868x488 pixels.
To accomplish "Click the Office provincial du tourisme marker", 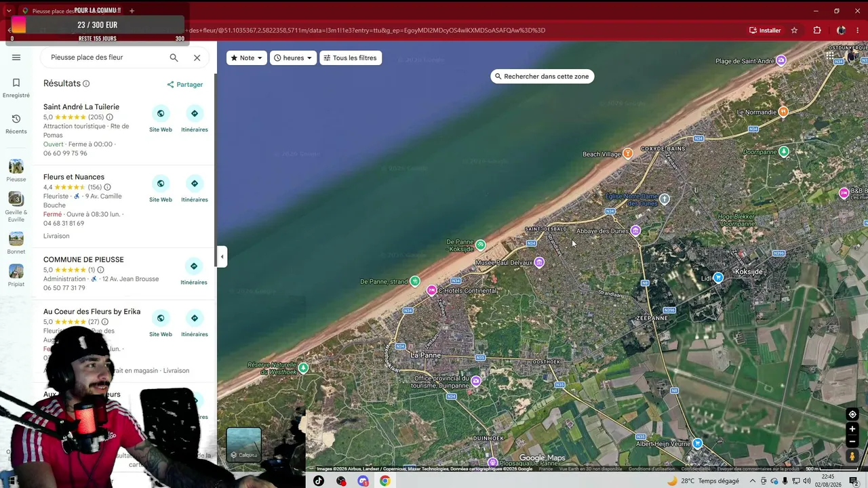I will pyautogui.click(x=476, y=382).
